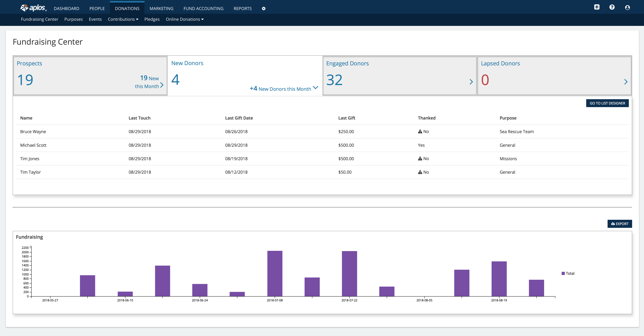Screen dimensions: 644x336
Task: Collapse the New Donors this Month chevron
Action: tap(316, 88)
